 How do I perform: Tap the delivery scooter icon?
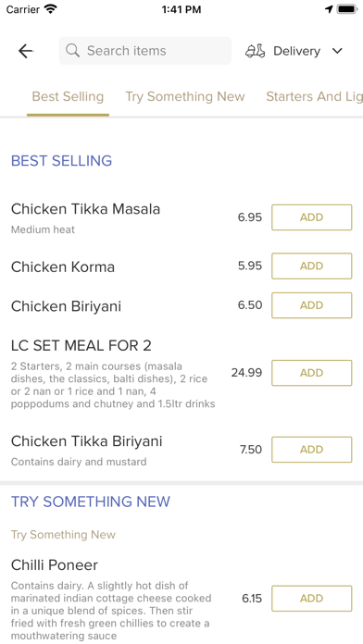click(256, 51)
